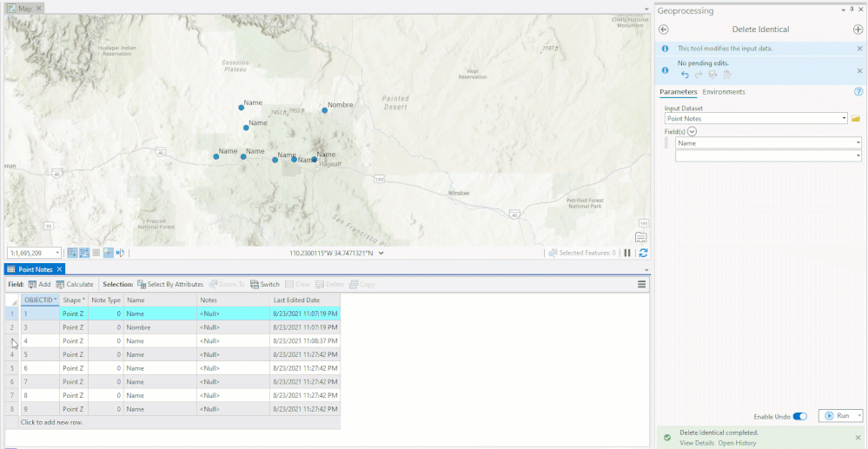868x449 pixels.
Task: Dismiss the 'This tool modifies the input data' message
Action: (x=859, y=49)
